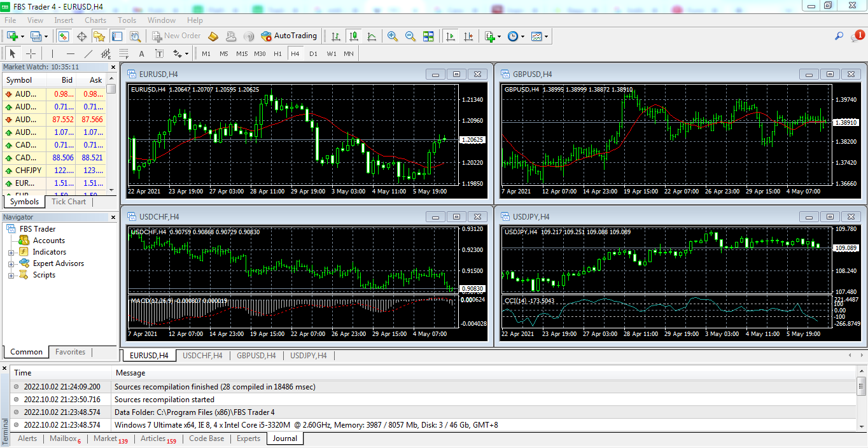Open a new chart with the toolbar icon
The height and width of the screenshot is (448, 868).
pyautogui.click(x=12, y=36)
